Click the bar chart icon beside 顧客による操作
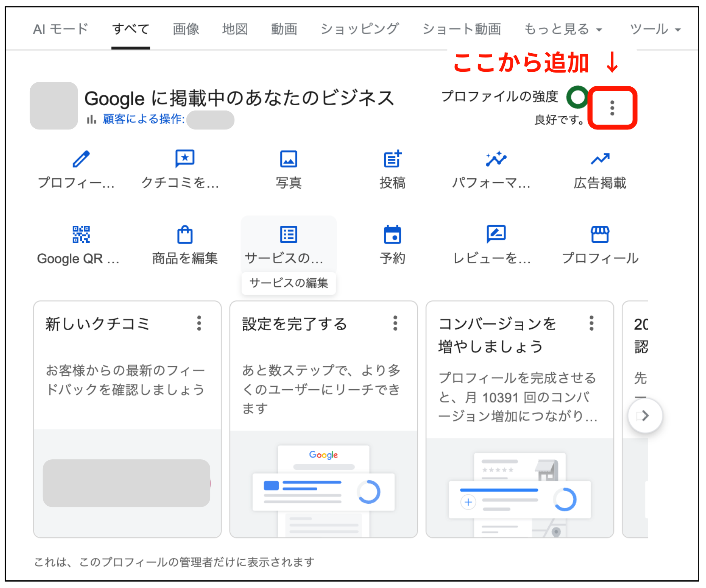This screenshot has width=706, height=588. pos(92,119)
